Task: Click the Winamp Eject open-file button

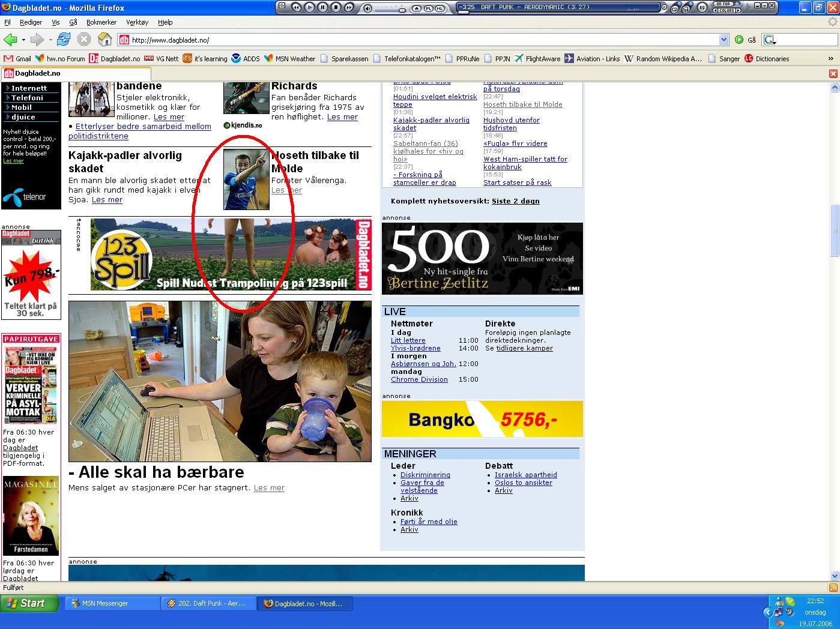Action: click(415, 8)
